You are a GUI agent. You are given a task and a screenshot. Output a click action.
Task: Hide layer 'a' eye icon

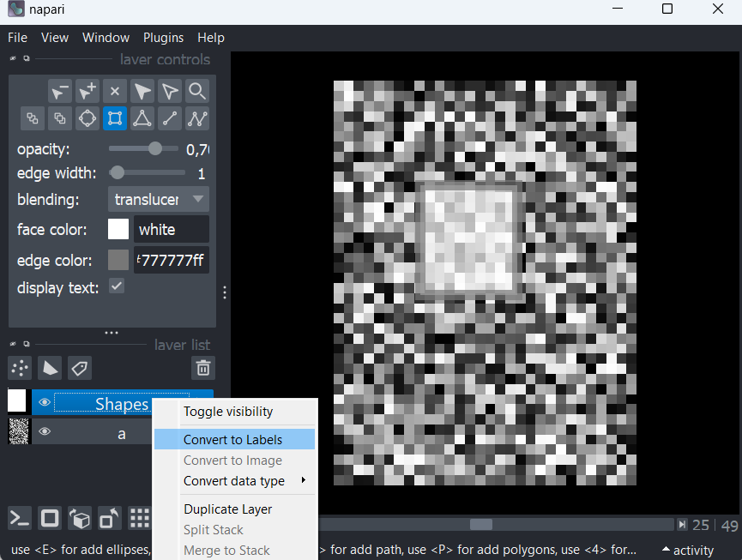pos(45,431)
